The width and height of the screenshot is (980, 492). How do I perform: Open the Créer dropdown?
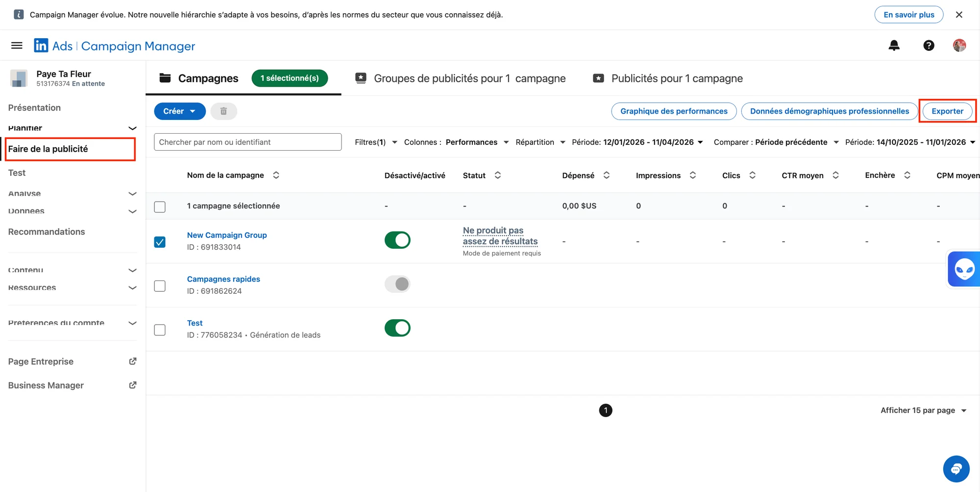pyautogui.click(x=180, y=111)
